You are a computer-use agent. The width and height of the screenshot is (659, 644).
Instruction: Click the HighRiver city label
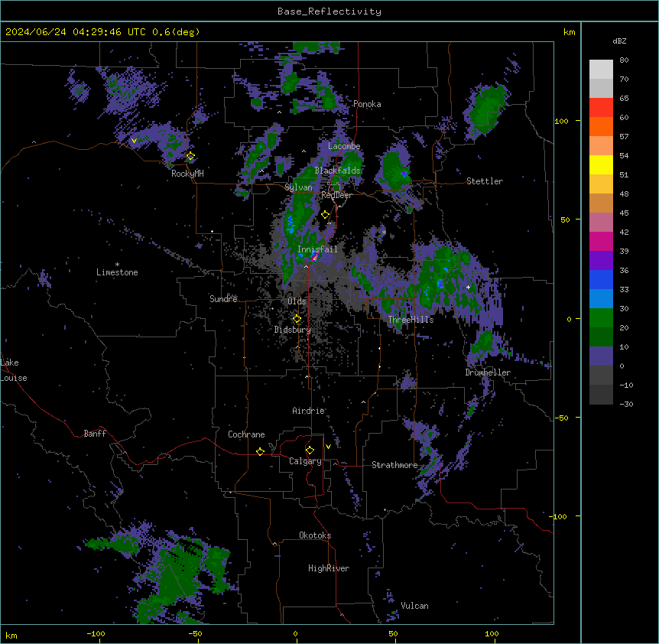click(329, 568)
